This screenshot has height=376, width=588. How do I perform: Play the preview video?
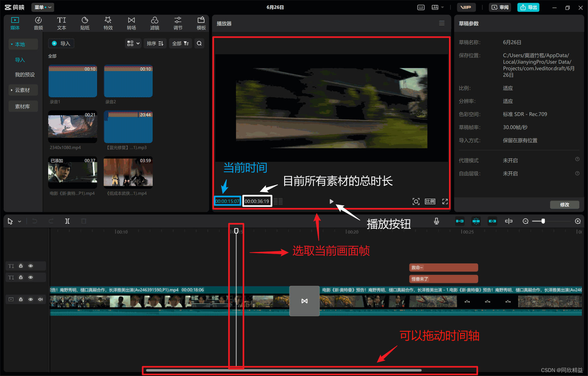click(x=331, y=201)
